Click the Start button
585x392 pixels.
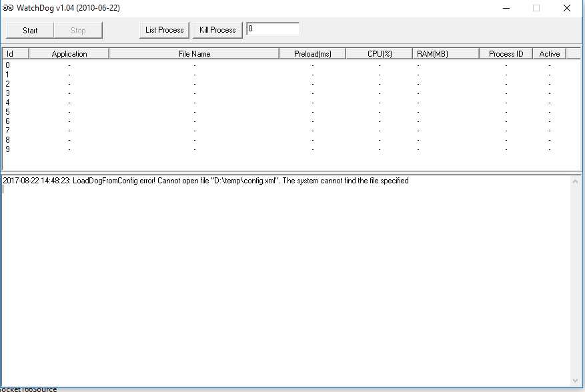click(x=30, y=31)
